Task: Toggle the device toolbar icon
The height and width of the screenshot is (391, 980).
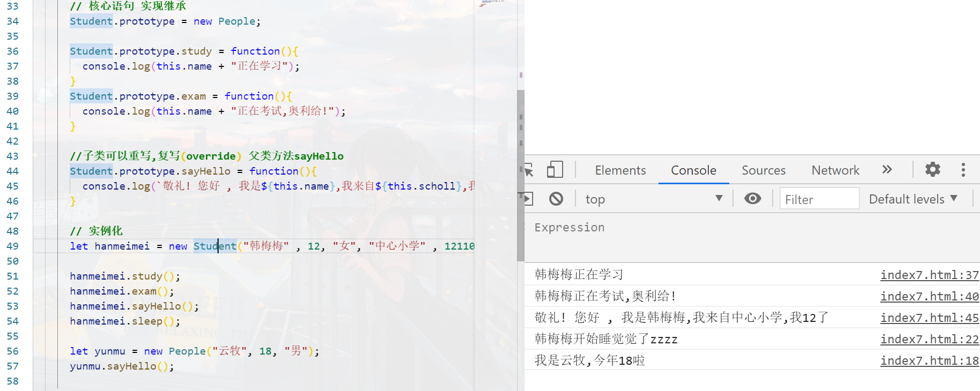Action: pos(555,170)
